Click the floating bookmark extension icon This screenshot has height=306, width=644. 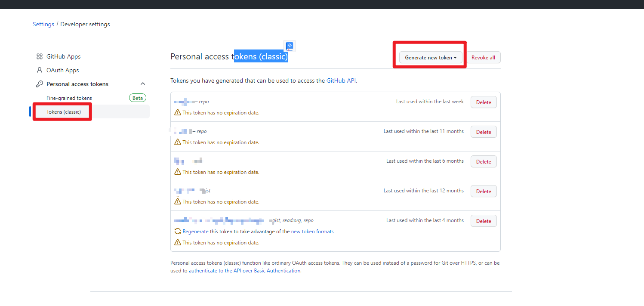pos(290,46)
